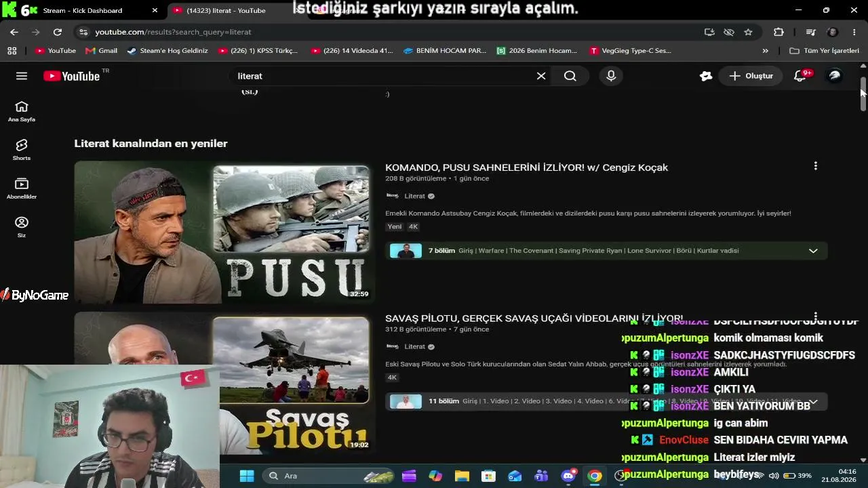Open Google Chrome from the taskbar
Image resolution: width=868 pixels, height=488 pixels.
(595, 476)
